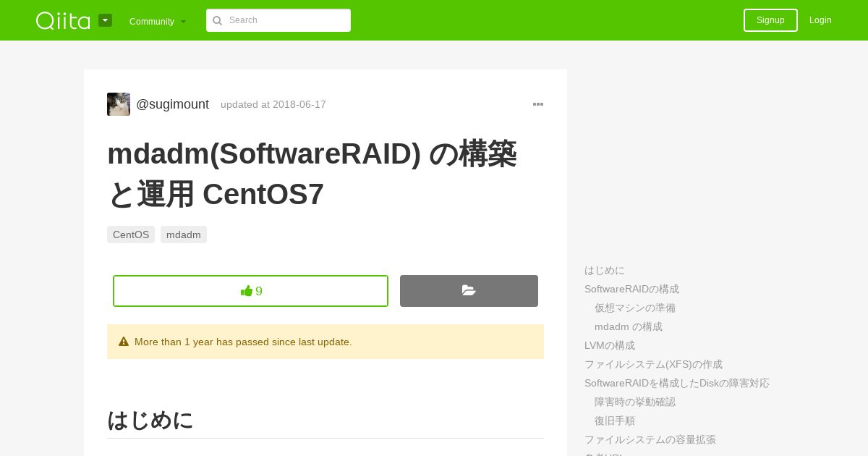Image resolution: width=868 pixels, height=456 pixels.
Task: Like the article with thumbs-up button
Action: (x=250, y=291)
